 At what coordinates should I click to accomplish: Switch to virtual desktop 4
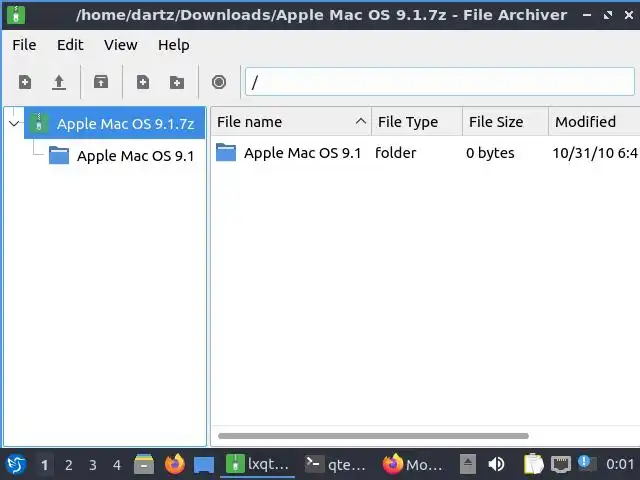(x=117, y=464)
